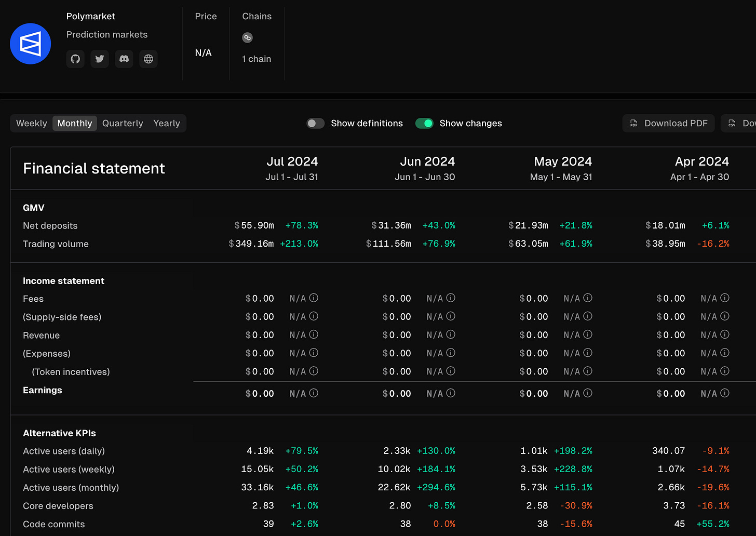Click the $111.56m trading volume value
The height and width of the screenshot is (536, 756).
click(x=388, y=244)
